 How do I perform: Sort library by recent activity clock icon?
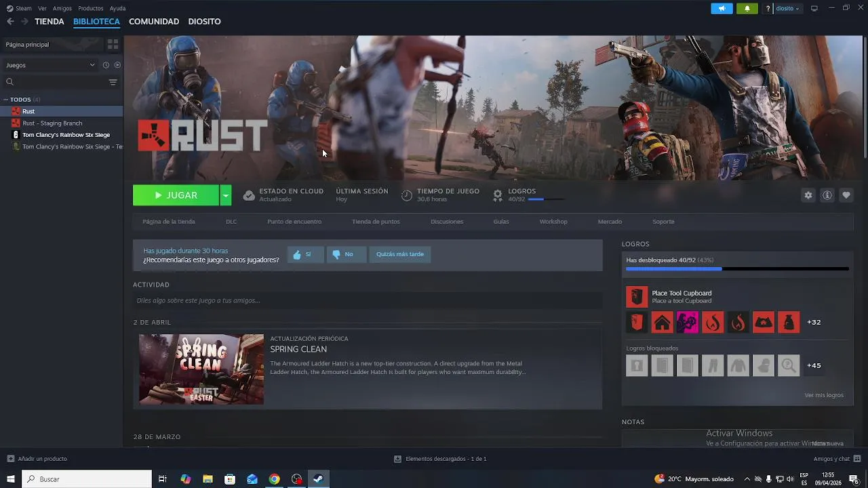click(106, 65)
